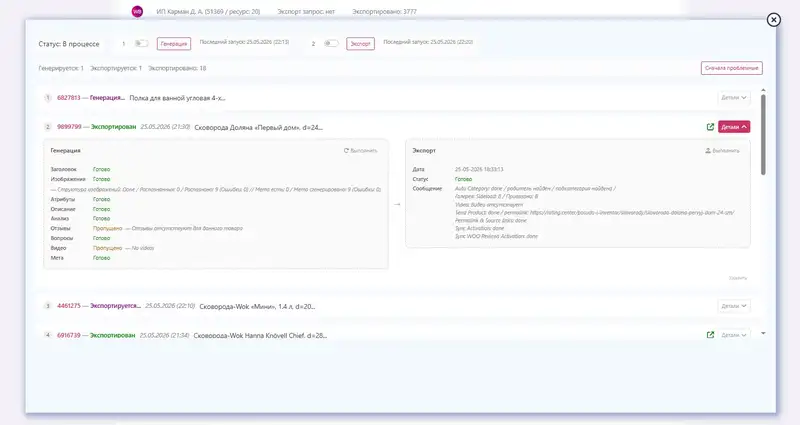Click the 'Экспортируется...' status of item 4461275
This screenshot has width=800, height=425.
pos(115,306)
